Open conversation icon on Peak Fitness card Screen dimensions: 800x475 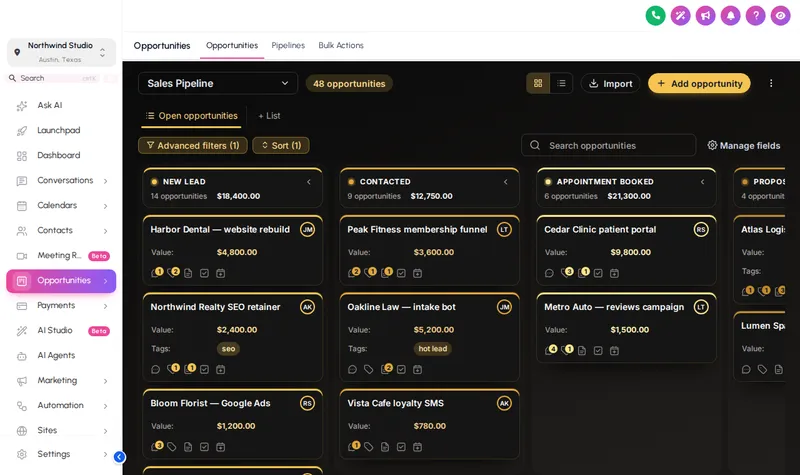point(353,273)
